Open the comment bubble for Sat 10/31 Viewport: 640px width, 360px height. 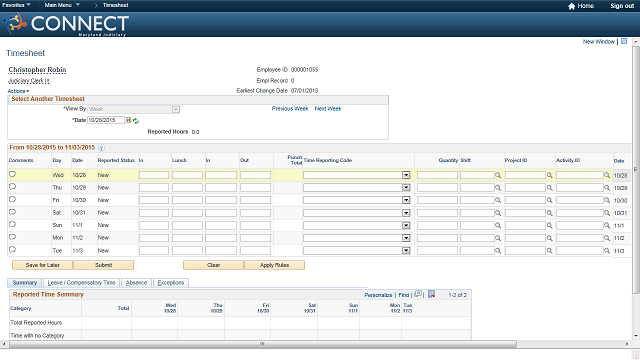(x=12, y=212)
